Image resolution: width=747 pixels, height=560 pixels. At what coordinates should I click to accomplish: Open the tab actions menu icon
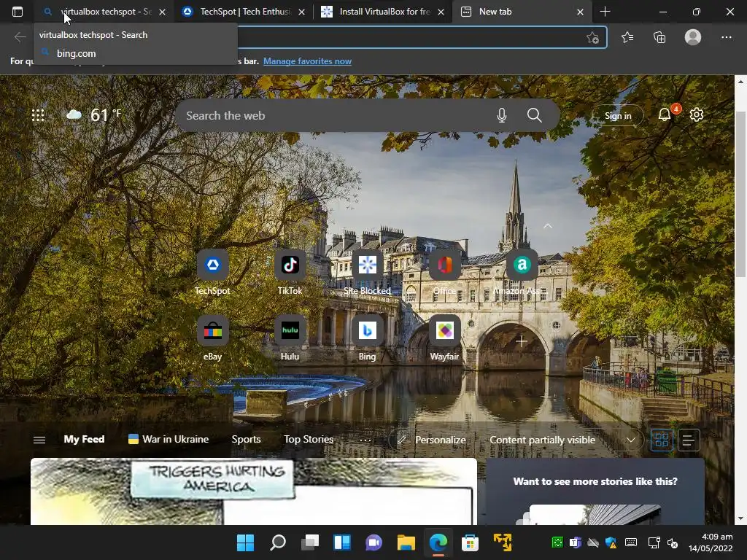click(x=18, y=12)
